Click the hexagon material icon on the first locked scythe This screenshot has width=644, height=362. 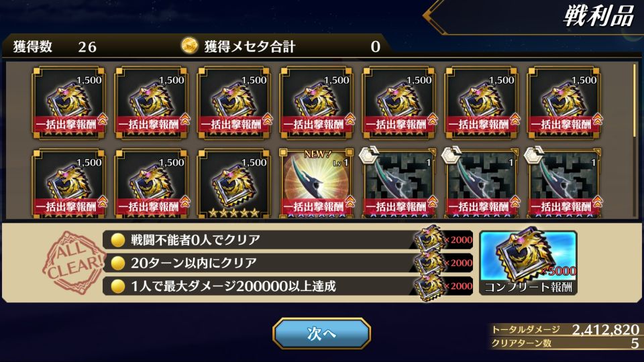(369, 156)
